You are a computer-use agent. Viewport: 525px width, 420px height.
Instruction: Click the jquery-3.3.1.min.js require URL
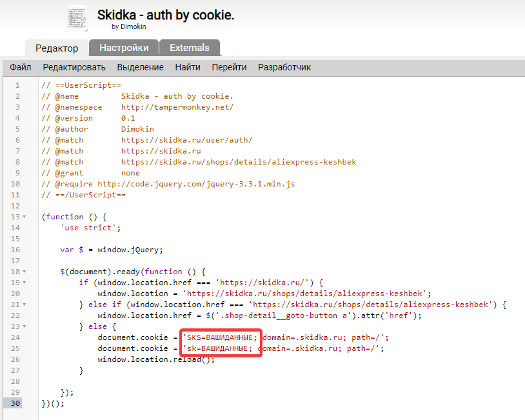click(196, 184)
